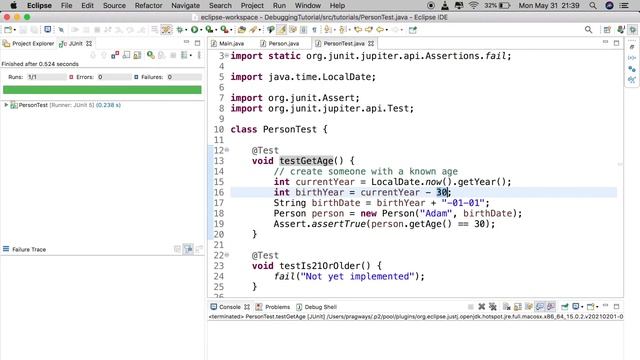Click the Pin Editor toolbar icon
The image size is (640, 360).
[x=413, y=30]
